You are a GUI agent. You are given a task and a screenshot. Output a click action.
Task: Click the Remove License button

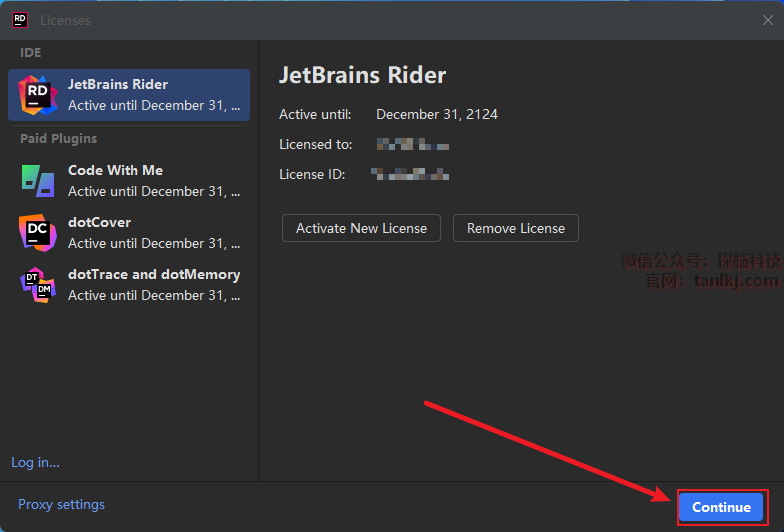[515, 228]
